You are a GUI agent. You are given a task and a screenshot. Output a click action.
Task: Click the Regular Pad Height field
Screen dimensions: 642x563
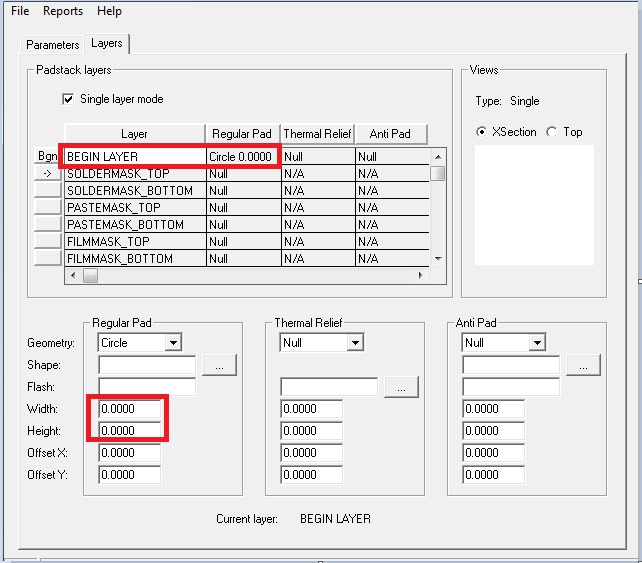tap(130, 431)
